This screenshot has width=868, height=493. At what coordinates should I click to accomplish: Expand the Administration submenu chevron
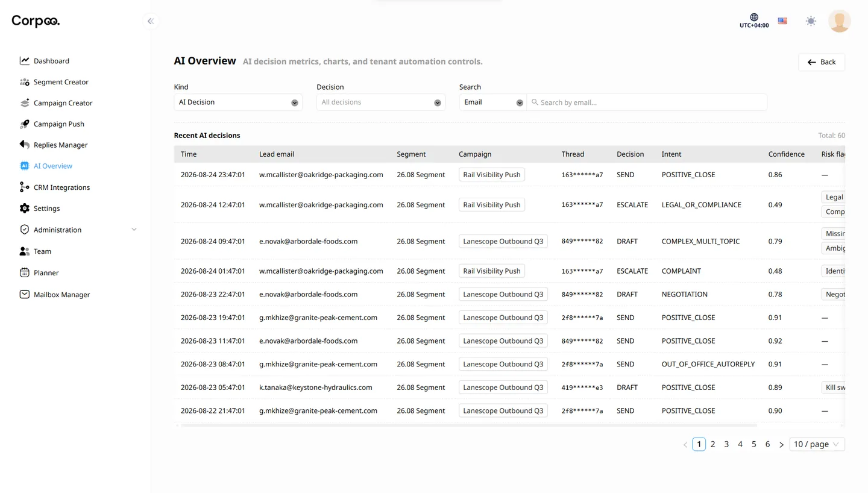tap(134, 230)
